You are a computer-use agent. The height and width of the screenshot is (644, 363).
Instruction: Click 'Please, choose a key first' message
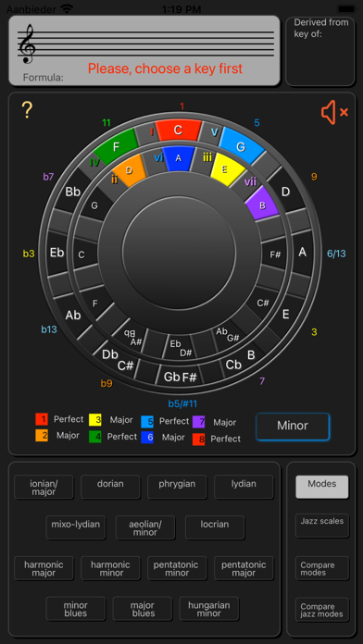[x=165, y=68]
